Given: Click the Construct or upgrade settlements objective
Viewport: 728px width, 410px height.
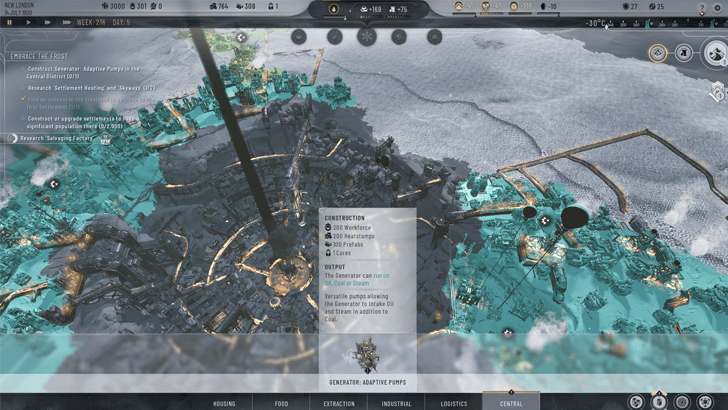Looking at the screenshot, I should (x=78, y=122).
